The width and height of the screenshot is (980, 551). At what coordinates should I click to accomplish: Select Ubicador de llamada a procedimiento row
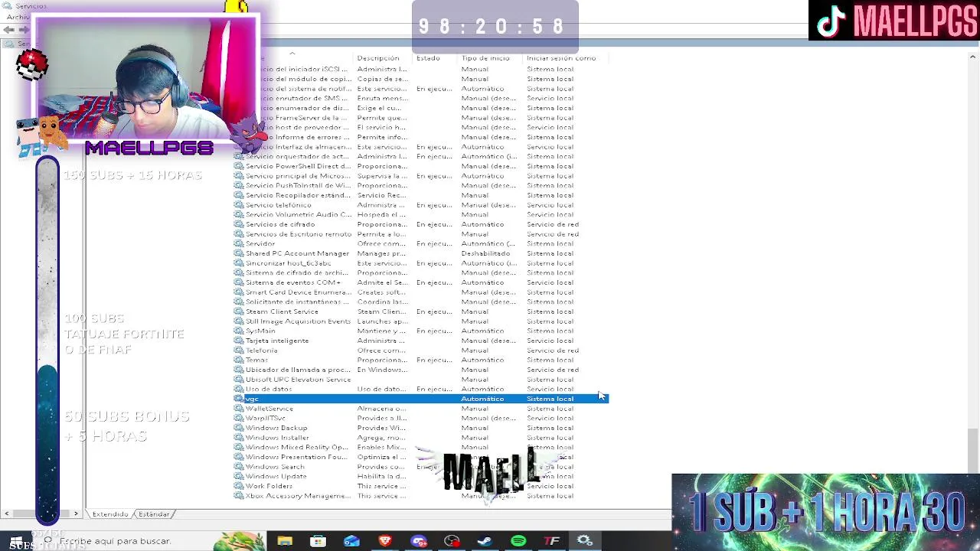421,370
